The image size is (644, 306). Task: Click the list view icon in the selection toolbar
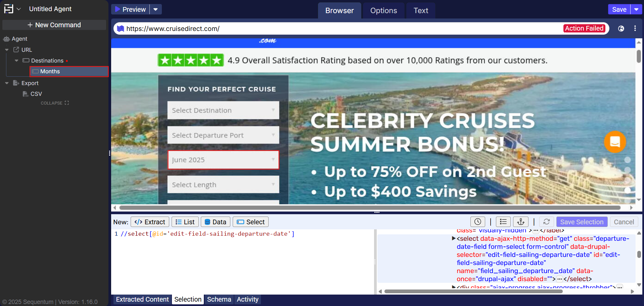503,222
